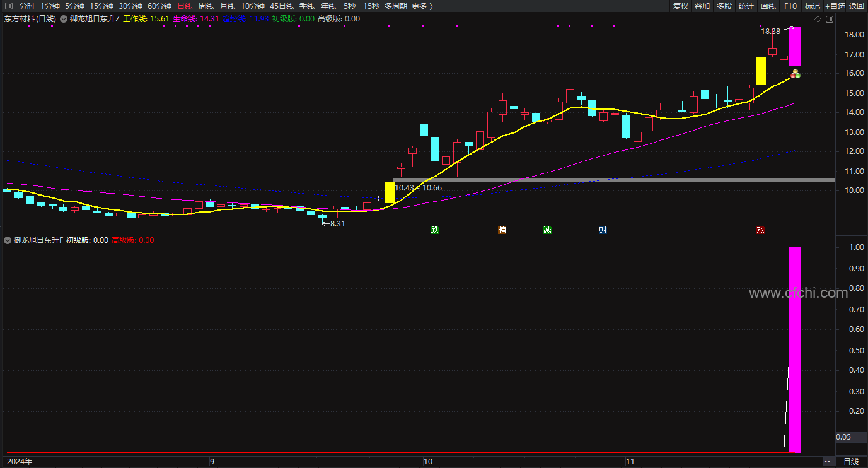Select the 15秒 period tab
868x468 pixels.
(371, 6)
